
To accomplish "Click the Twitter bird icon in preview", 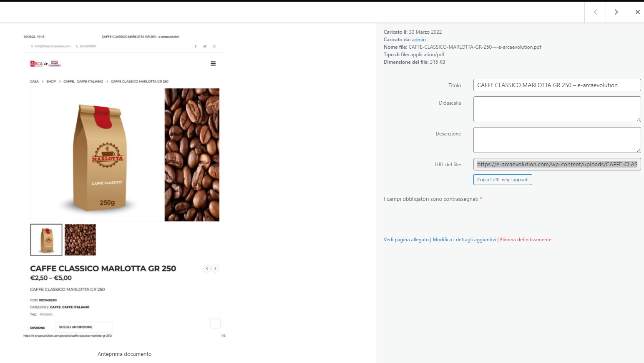I will pyautogui.click(x=205, y=46).
